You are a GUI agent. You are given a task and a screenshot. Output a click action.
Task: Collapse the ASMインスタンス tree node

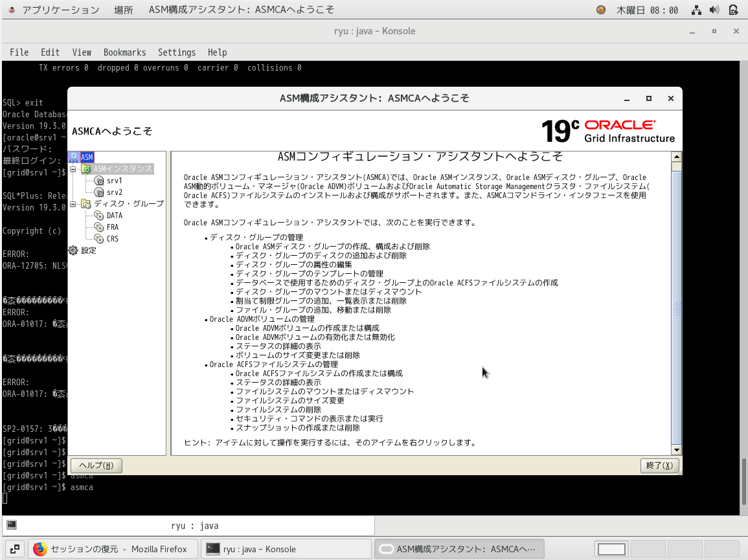tap(73, 169)
